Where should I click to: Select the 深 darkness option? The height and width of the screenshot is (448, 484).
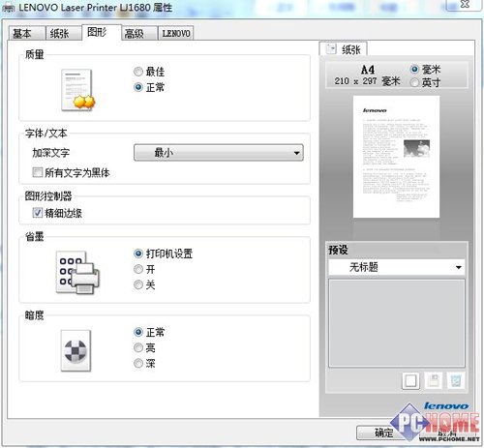point(138,363)
